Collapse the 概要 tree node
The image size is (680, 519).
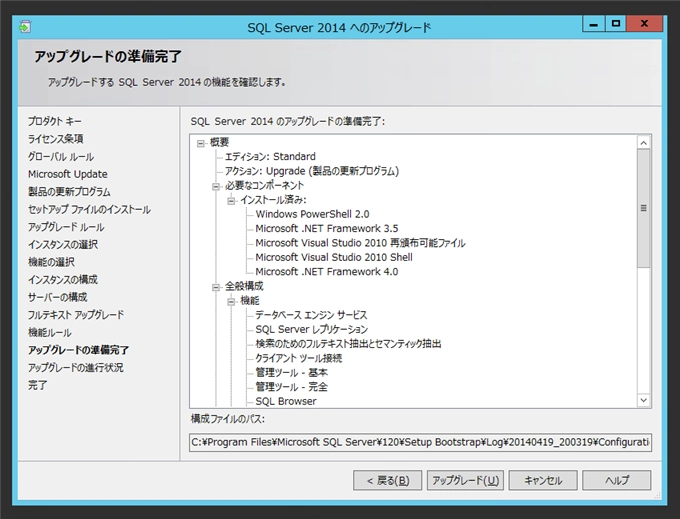200,143
